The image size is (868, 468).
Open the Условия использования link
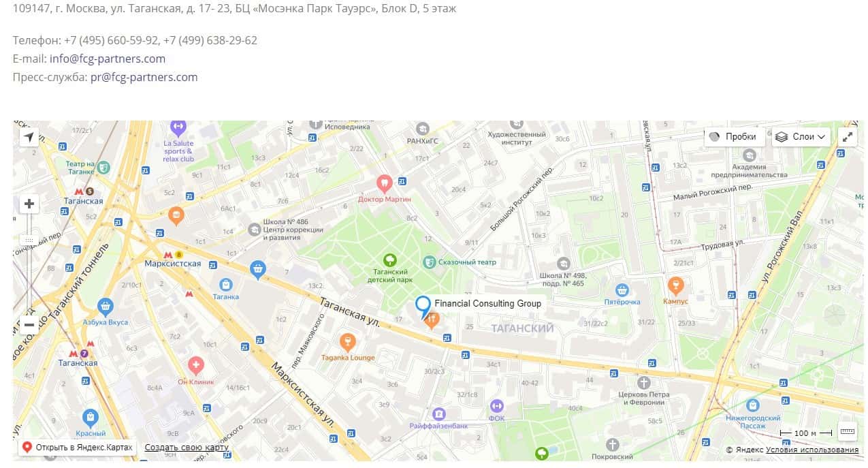812,450
